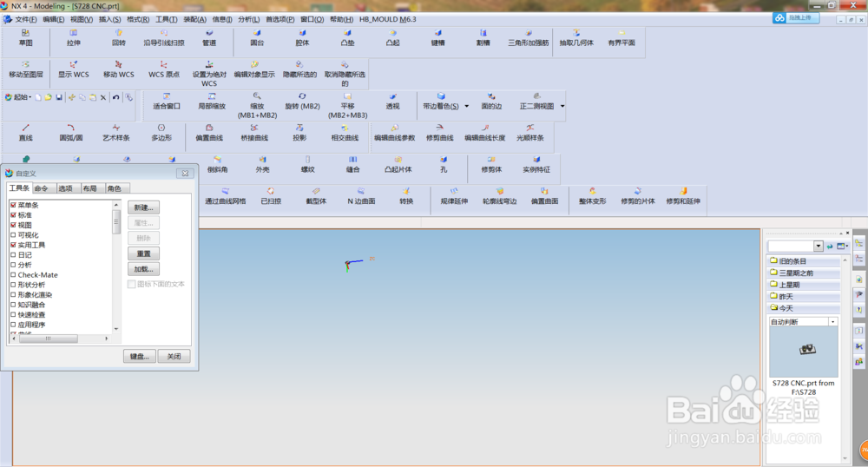Click the N 边曲面 icon
The image size is (868, 467).
tap(361, 192)
